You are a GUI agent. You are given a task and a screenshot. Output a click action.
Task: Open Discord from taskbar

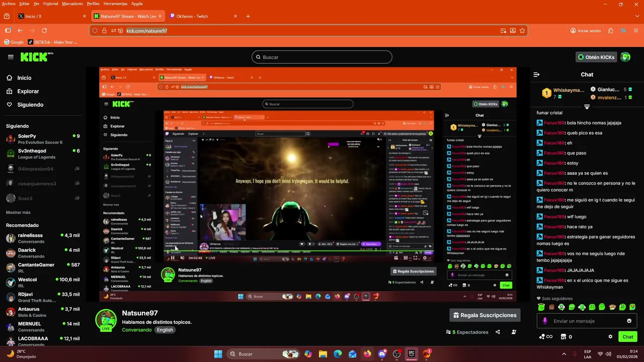point(382,354)
